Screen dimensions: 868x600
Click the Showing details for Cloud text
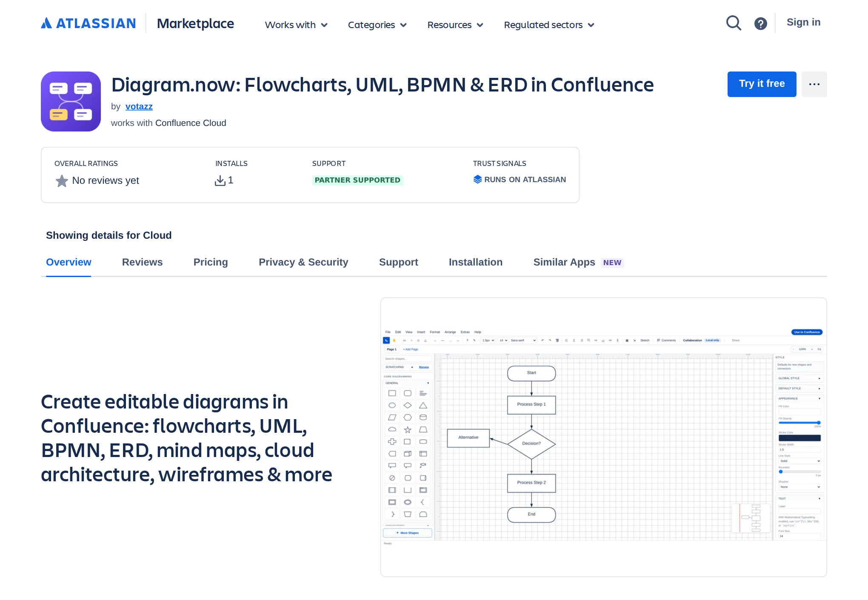(x=109, y=235)
